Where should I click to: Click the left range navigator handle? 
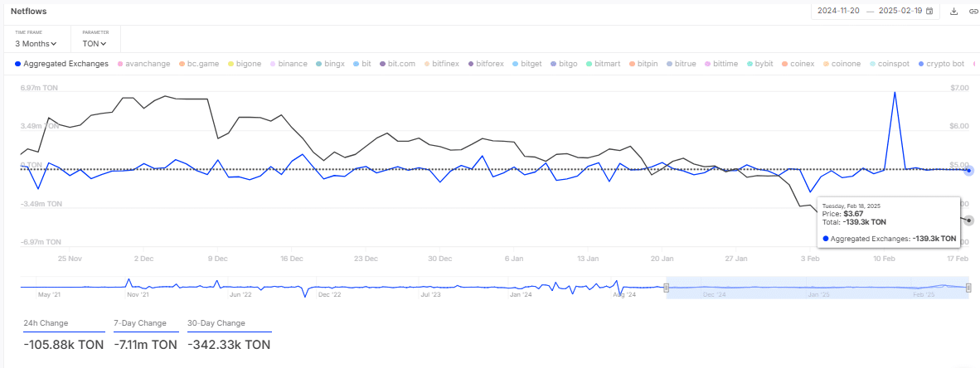(666, 288)
